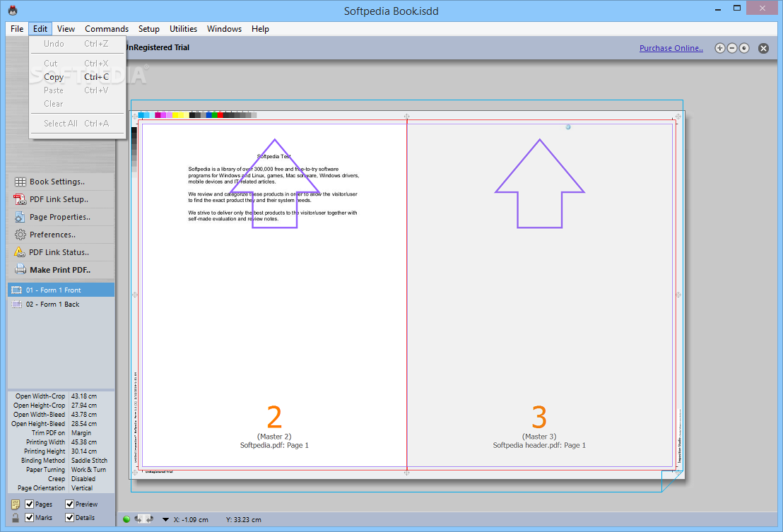The height and width of the screenshot is (532, 783).
Task: Toggle the Marks checkbox
Action: [30, 518]
